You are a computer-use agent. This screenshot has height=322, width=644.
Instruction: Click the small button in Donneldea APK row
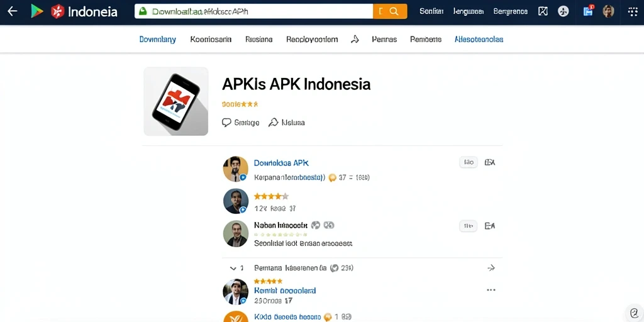coord(468,162)
